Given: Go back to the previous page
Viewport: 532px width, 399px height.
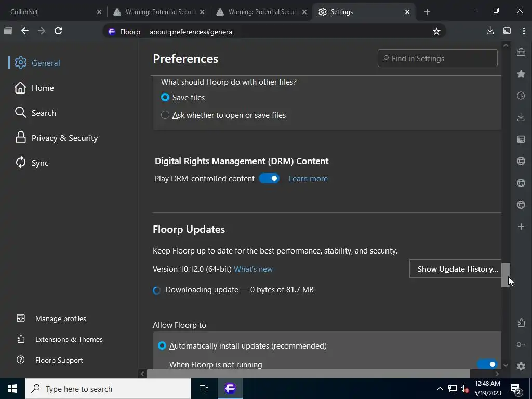Looking at the screenshot, I should (25, 31).
